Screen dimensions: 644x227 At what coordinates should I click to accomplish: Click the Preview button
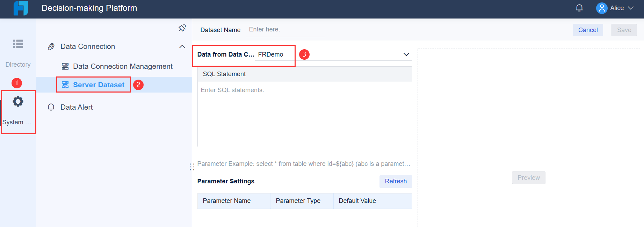(x=528, y=178)
